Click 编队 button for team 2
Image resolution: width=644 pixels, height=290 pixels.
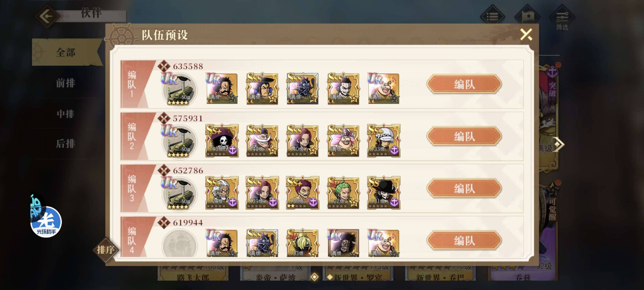click(464, 136)
